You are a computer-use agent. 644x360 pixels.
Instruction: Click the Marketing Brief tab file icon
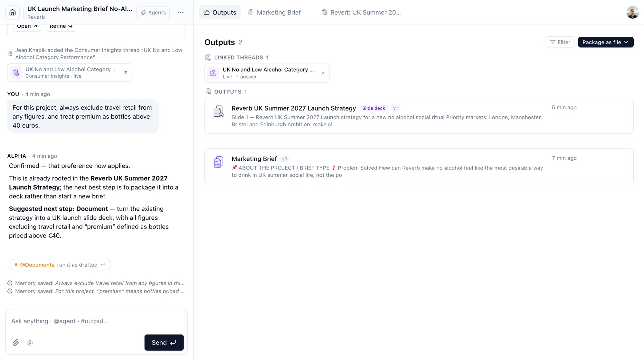251,12
